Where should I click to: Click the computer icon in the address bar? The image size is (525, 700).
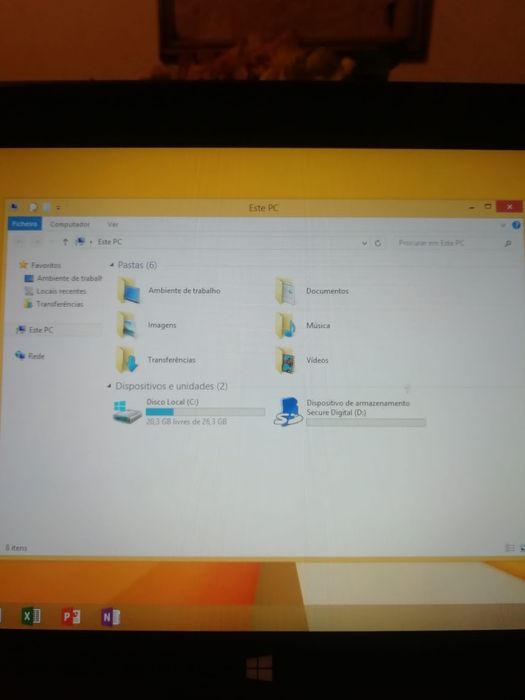point(80,242)
